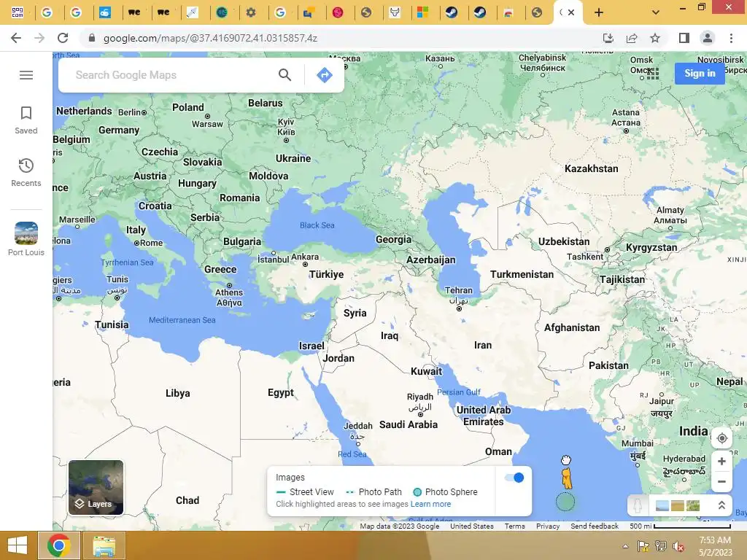Open Directions with the blue arrow icon
The width and height of the screenshot is (747, 560).
point(325,75)
